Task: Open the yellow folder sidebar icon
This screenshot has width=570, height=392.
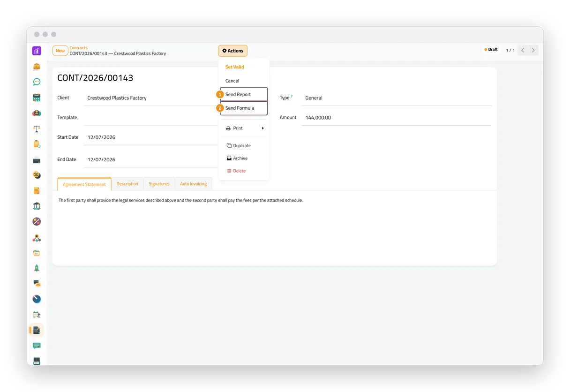Action: [37, 253]
